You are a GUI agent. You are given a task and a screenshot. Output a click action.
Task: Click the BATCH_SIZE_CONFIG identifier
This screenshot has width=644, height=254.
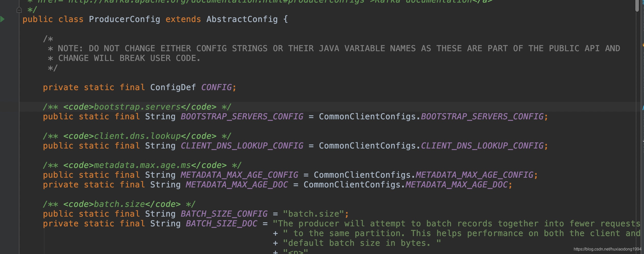[x=224, y=214]
